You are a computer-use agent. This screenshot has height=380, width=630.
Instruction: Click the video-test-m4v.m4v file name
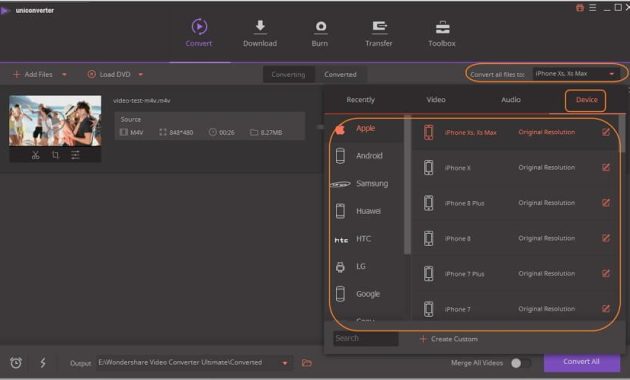pos(141,100)
